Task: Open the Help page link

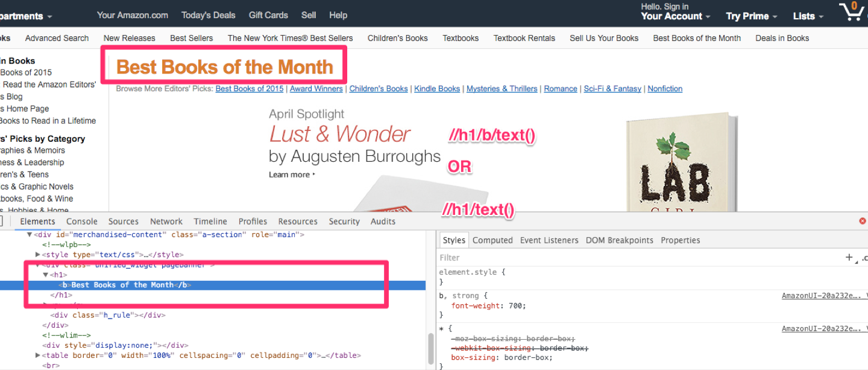Action: pos(338,15)
